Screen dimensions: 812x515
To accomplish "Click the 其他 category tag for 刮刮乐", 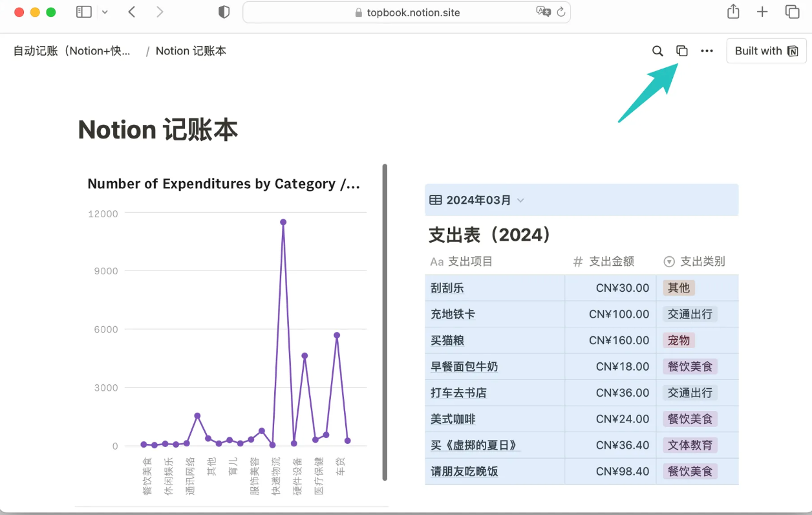I will [x=679, y=288].
